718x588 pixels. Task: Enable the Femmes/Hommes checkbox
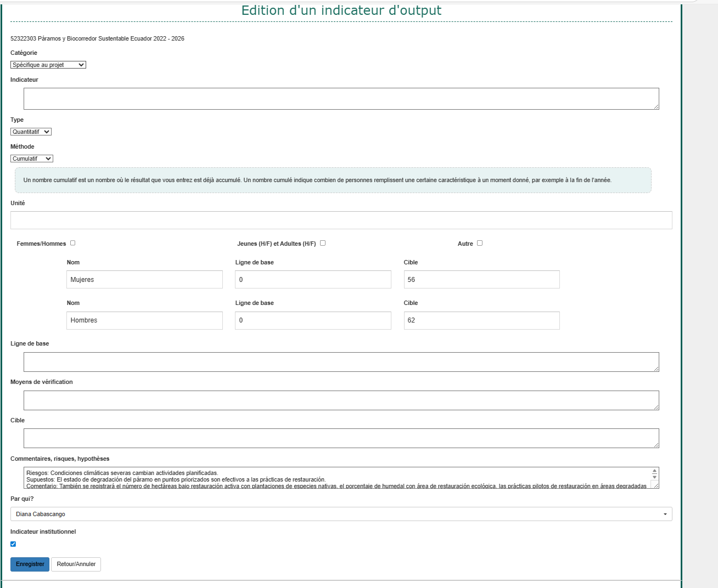(72, 243)
